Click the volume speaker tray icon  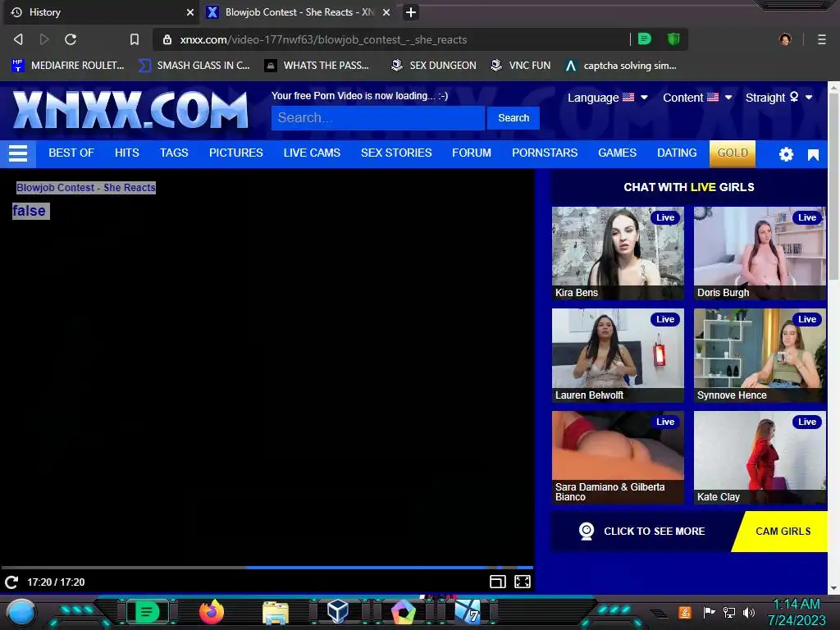pos(749,612)
